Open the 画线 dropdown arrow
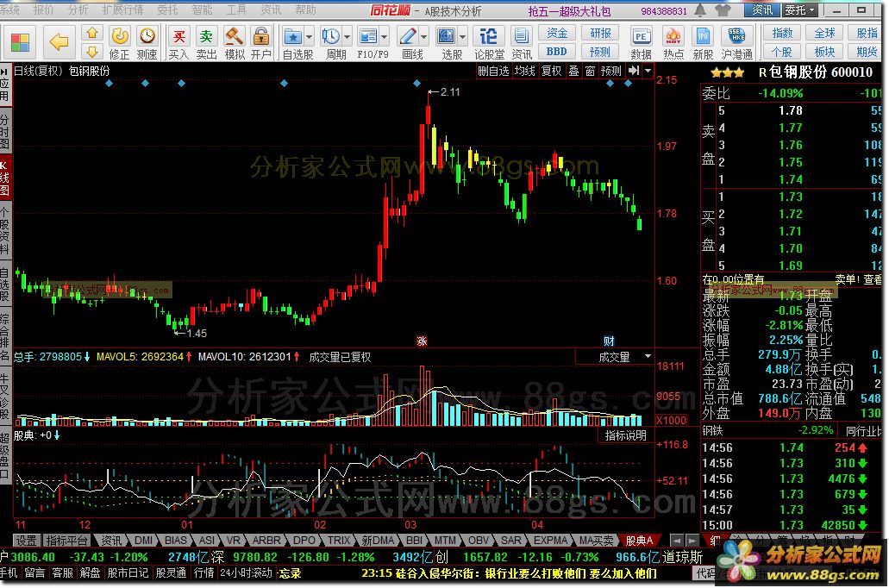889x588 pixels. coord(424,37)
